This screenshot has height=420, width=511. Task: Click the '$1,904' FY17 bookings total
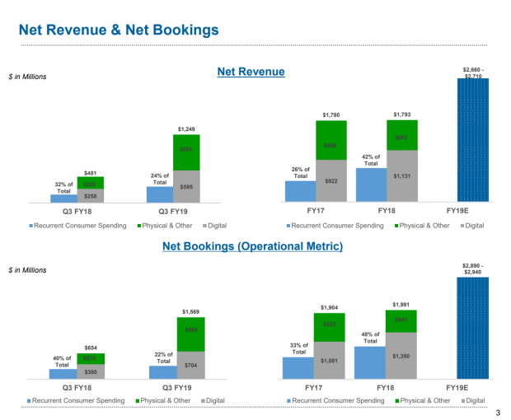click(x=329, y=307)
